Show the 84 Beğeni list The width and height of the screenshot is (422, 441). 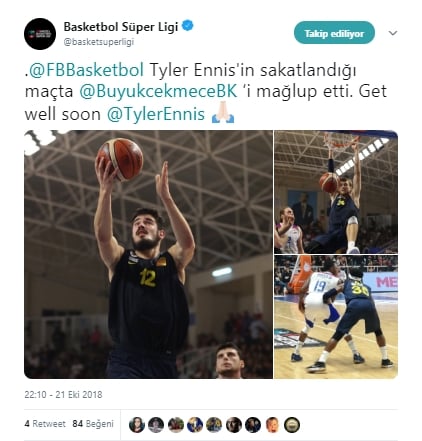[93, 424]
